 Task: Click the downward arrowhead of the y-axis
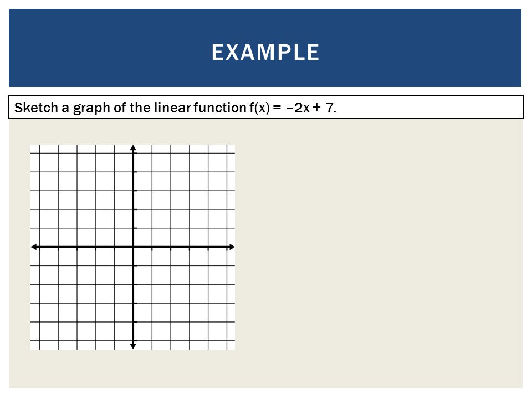click(x=133, y=346)
